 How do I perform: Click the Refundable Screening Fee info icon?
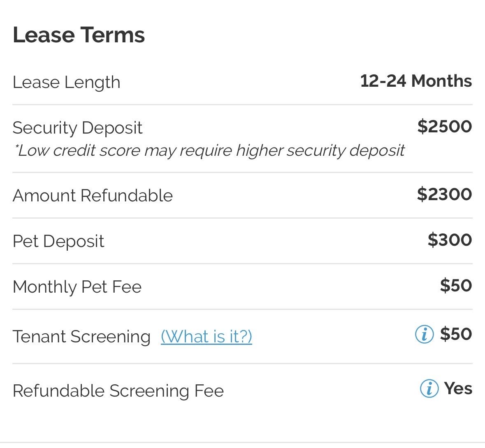[x=429, y=388]
